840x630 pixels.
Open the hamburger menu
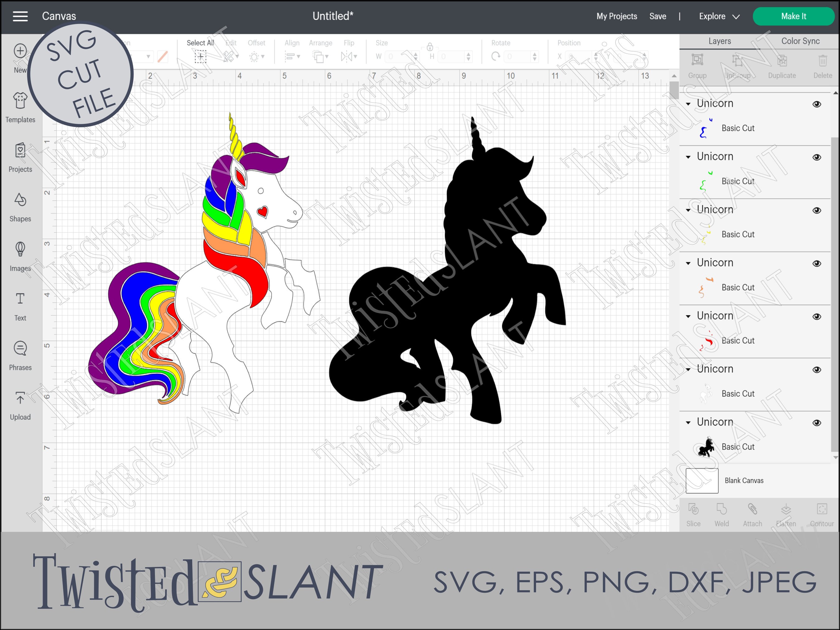(20, 16)
